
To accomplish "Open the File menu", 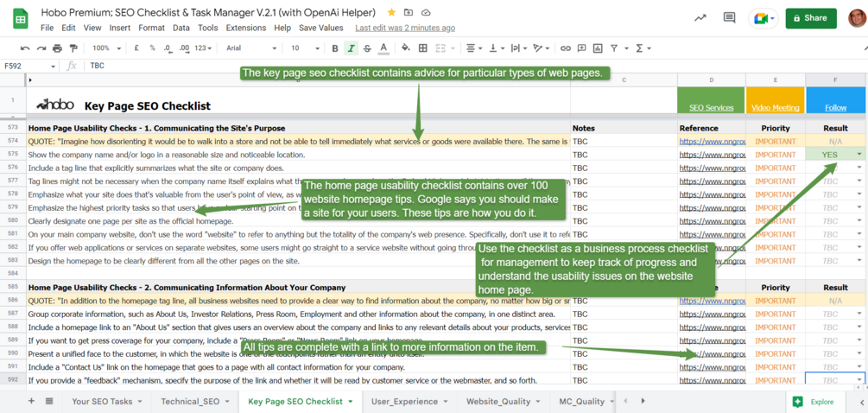I will 47,28.
